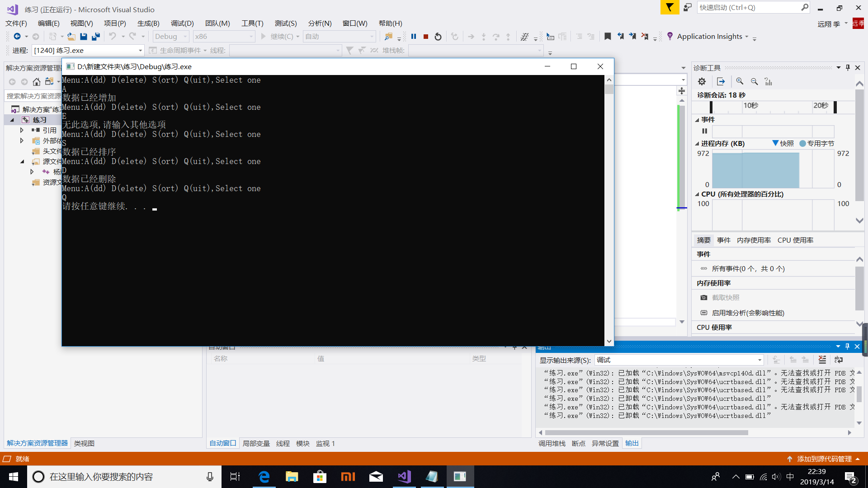
Task: Zoom in on the diagnostics timeline
Action: [x=740, y=81]
